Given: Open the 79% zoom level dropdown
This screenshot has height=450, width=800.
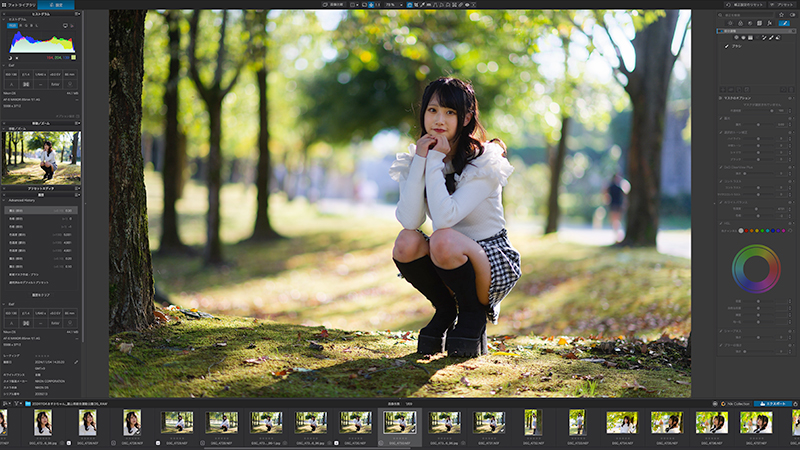Looking at the screenshot, I should (394, 5).
